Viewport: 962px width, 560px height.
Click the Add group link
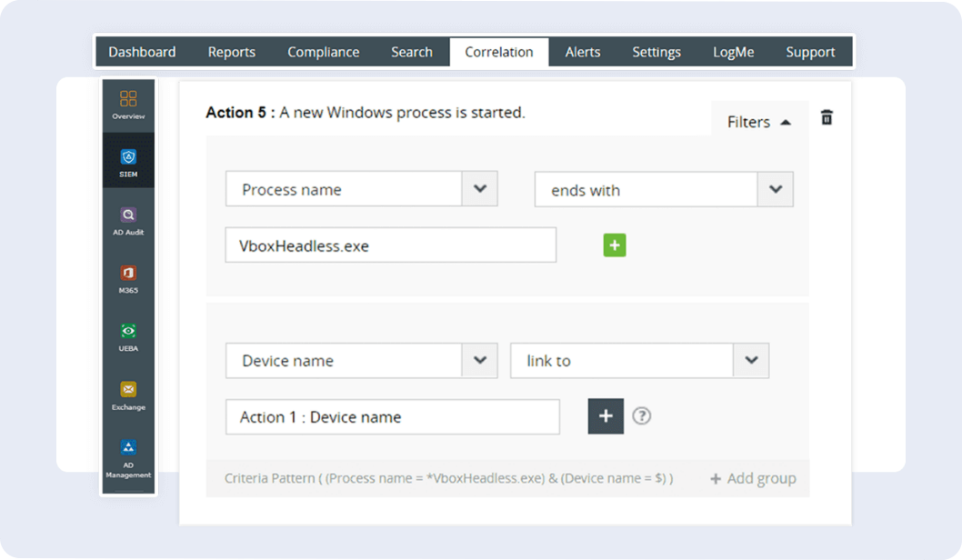point(753,478)
